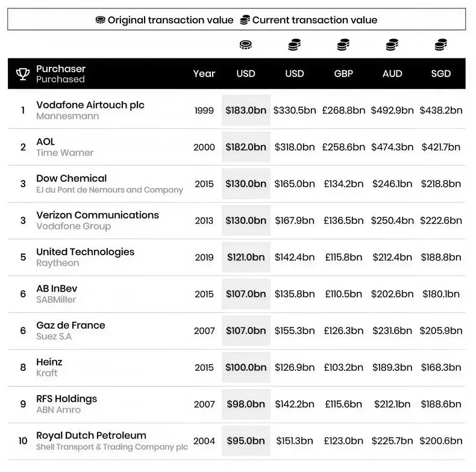
Task: Select Heinz's £103.2bn GBP value
Action: point(343,368)
